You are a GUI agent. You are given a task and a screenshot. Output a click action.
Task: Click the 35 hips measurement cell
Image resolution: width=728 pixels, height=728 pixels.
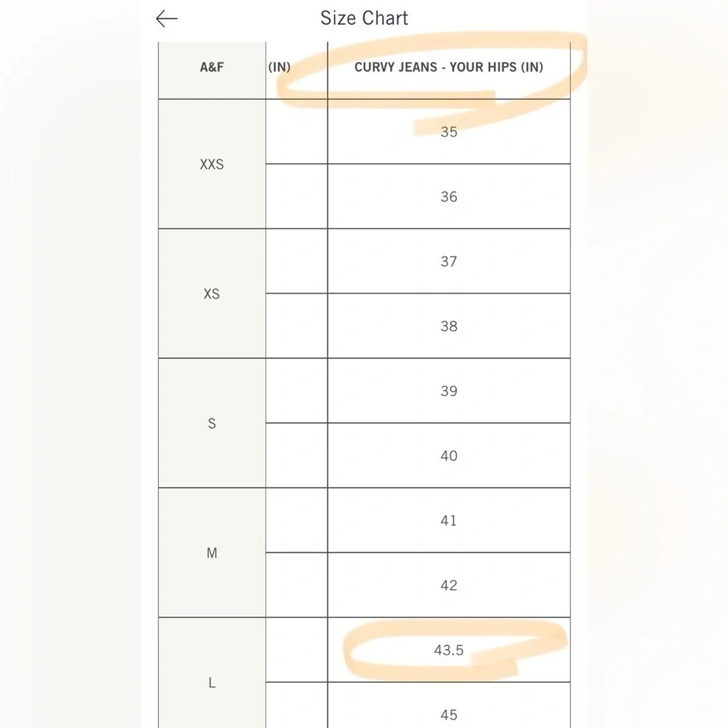pyautogui.click(x=448, y=132)
